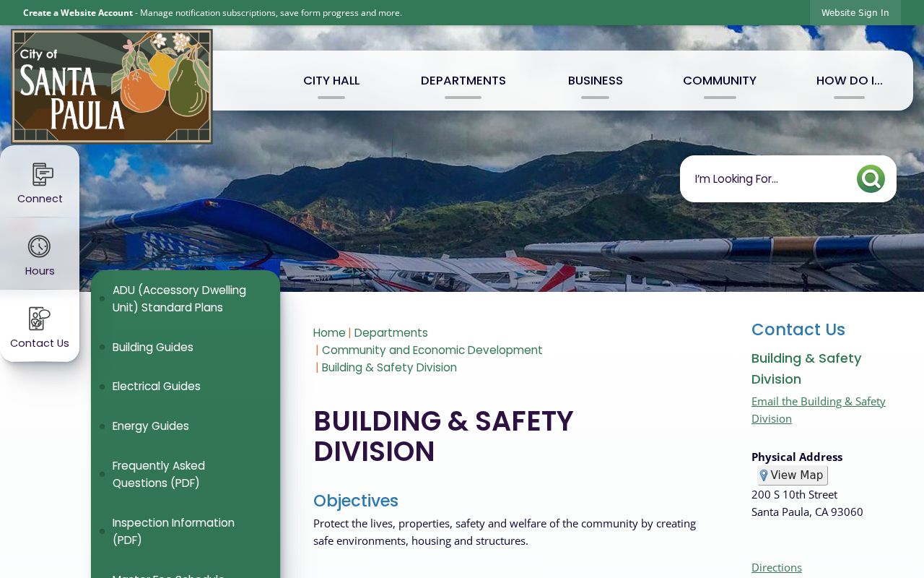Select the 200 S 10th Street address
The height and width of the screenshot is (578, 924).
(794, 495)
